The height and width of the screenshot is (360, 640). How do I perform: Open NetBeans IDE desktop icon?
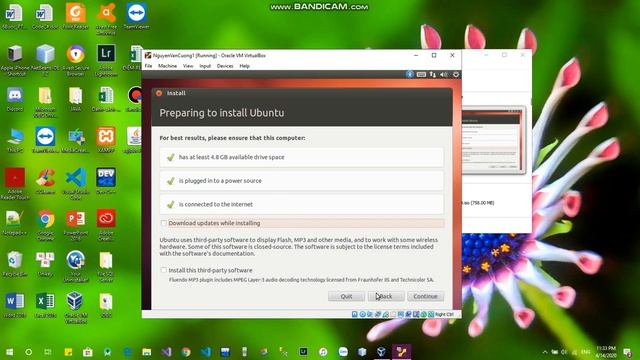(x=45, y=61)
